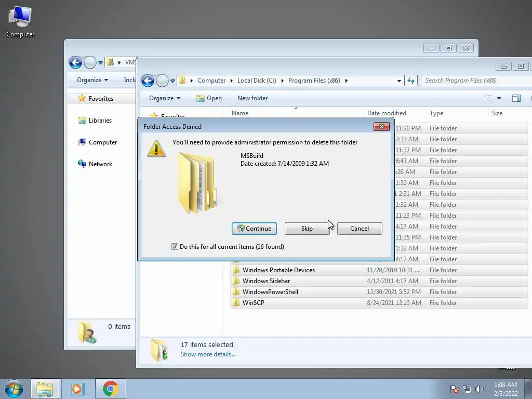532x399 pixels.
Task: Cancel the folder deletion dialog
Action: coord(360,229)
